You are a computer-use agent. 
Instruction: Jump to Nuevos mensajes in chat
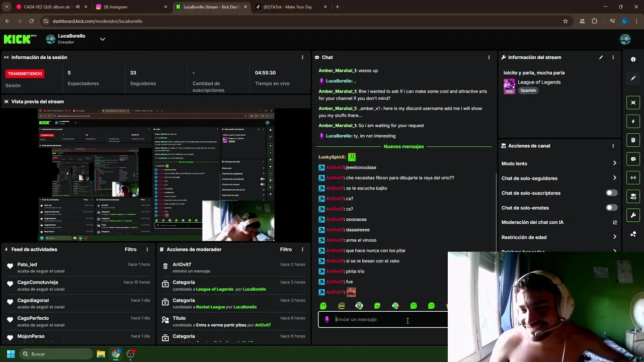coord(404,146)
